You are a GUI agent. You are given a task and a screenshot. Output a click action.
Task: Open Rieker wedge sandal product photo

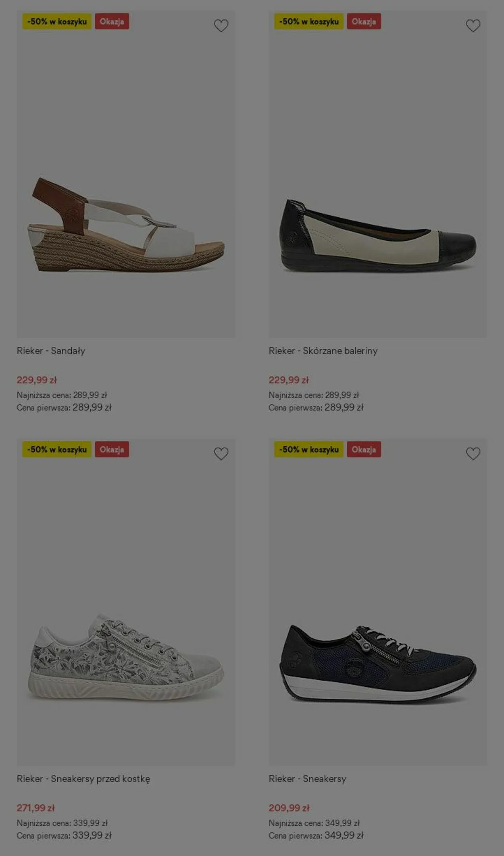click(x=126, y=225)
